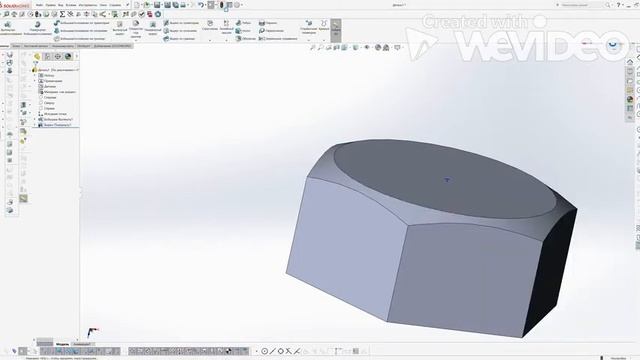The width and height of the screenshot is (640, 360).
Task: Click Zoom to Fit in heads-up toolbar
Action: pos(313,48)
